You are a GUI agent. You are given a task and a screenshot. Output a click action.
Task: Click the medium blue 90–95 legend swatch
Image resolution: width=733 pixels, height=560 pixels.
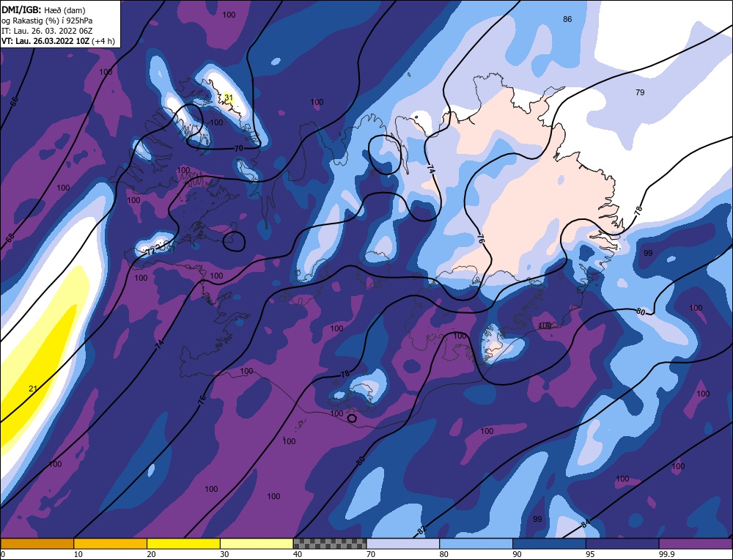click(549, 544)
